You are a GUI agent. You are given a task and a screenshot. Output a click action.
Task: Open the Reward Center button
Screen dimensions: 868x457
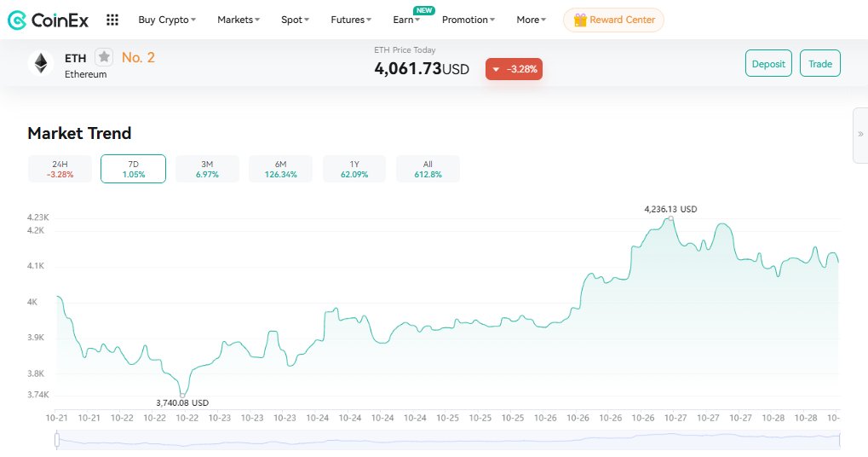(x=613, y=20)
